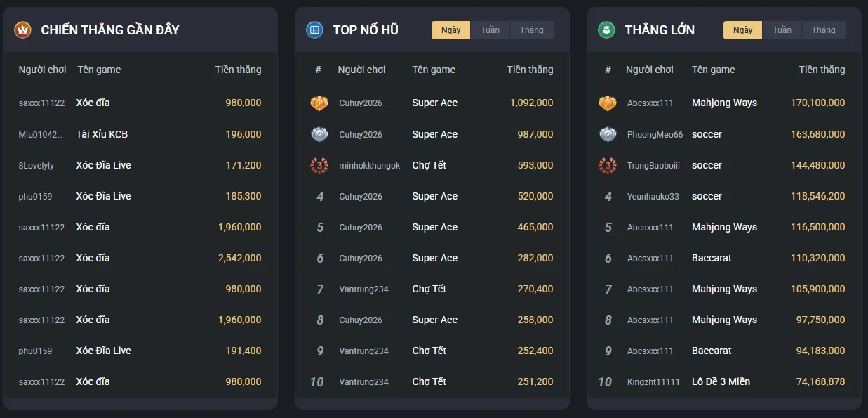Screen dimensions: 868x418
Task: Switch Top Nổ Hũ to Tuần
Action: tap(490, 30)
